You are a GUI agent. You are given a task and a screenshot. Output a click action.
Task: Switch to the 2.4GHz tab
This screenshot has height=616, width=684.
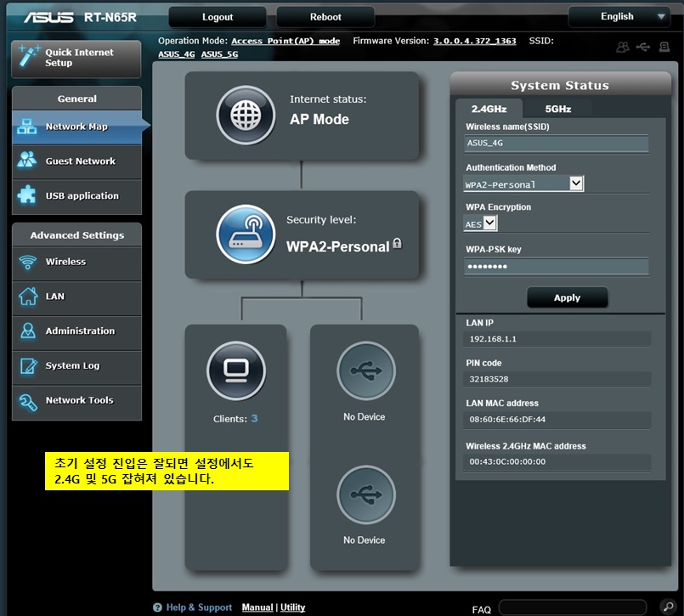(489, 109)
